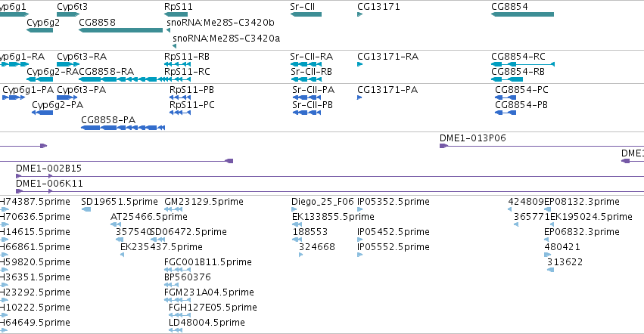Select the EP08132.3prime EST

click(x=546, y=209)
